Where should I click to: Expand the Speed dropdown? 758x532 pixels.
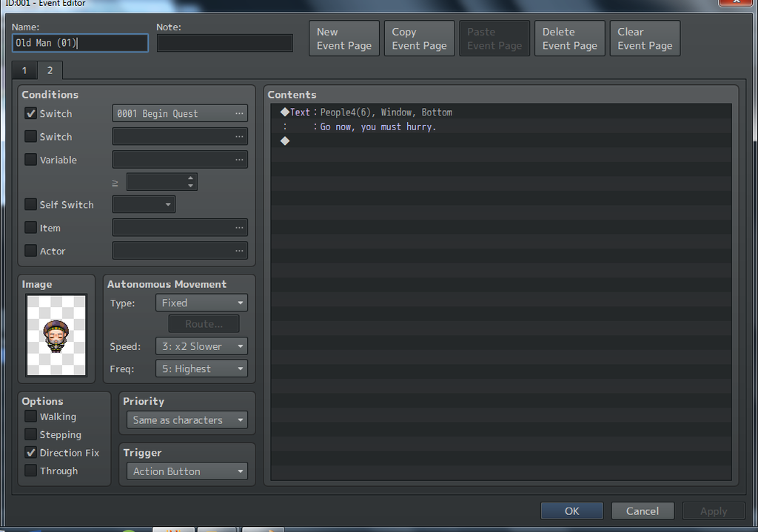[x=201, y=346]
